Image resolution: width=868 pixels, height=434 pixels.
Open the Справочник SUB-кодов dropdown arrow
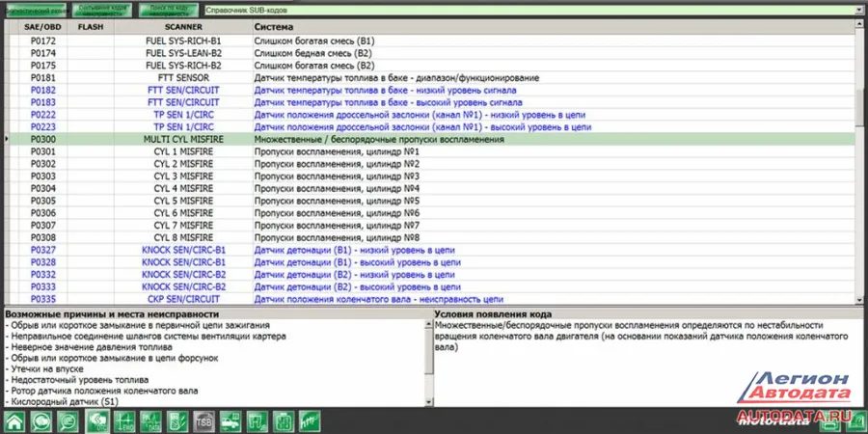click(x=859, y=10)
